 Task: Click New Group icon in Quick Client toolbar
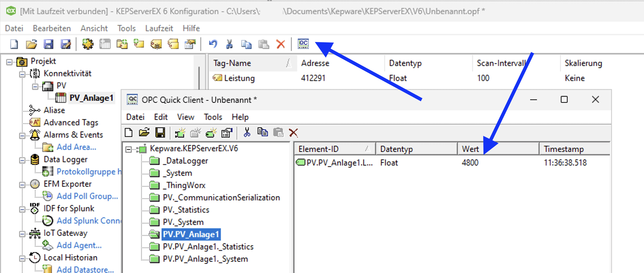(196, 132)
